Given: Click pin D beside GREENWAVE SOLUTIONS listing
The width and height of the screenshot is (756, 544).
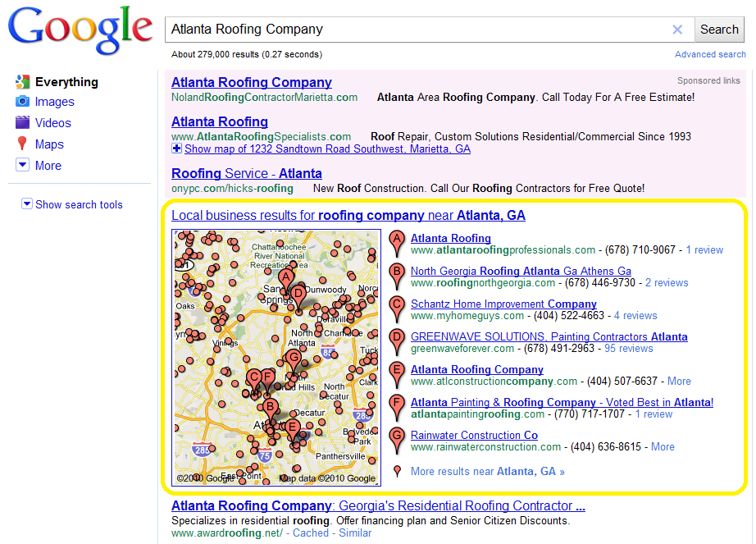Looking at the screenshot, I should [397, 342].
